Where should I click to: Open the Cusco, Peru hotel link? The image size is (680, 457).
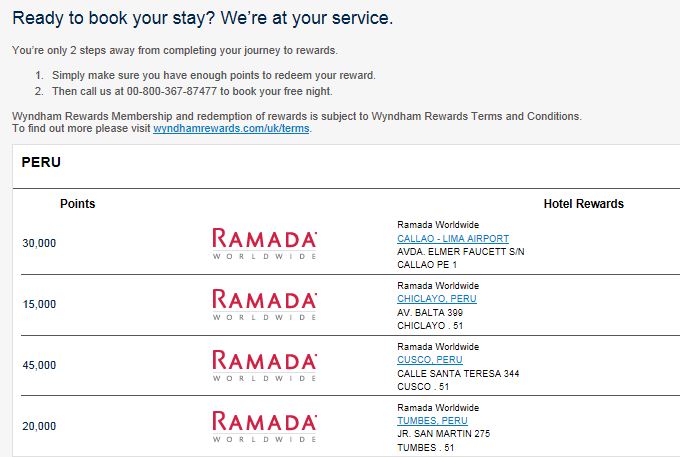[x=430, y=360]
